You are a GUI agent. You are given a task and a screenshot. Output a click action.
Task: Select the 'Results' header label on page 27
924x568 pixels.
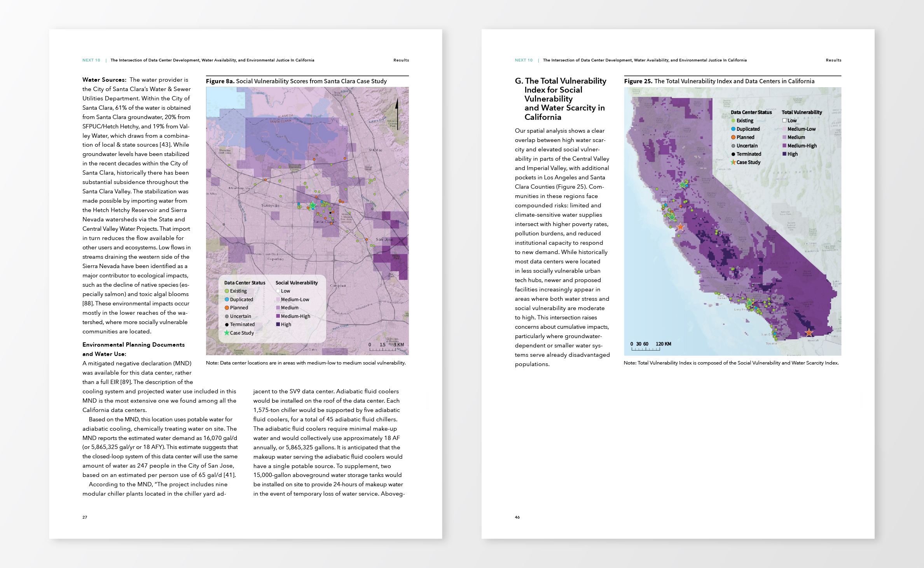(x=401, y=60)
